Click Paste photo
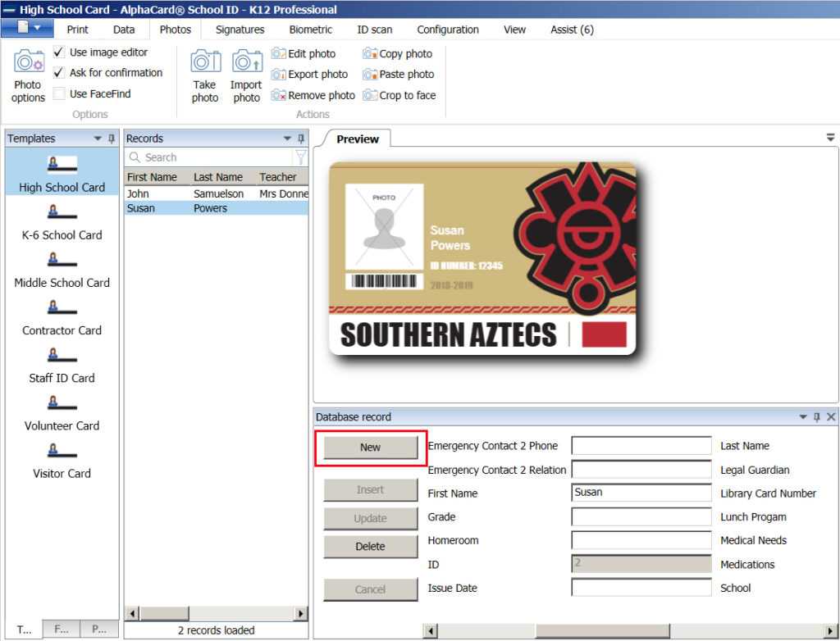The image size is (840, 641). pos(399,74)
